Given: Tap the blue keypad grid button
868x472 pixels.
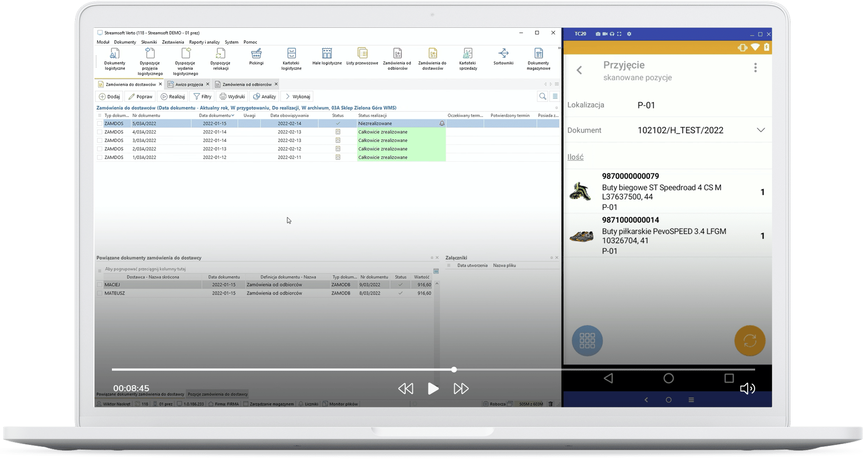Looking at the screenshot, I should pyautogui.click(x=587, y=341).
